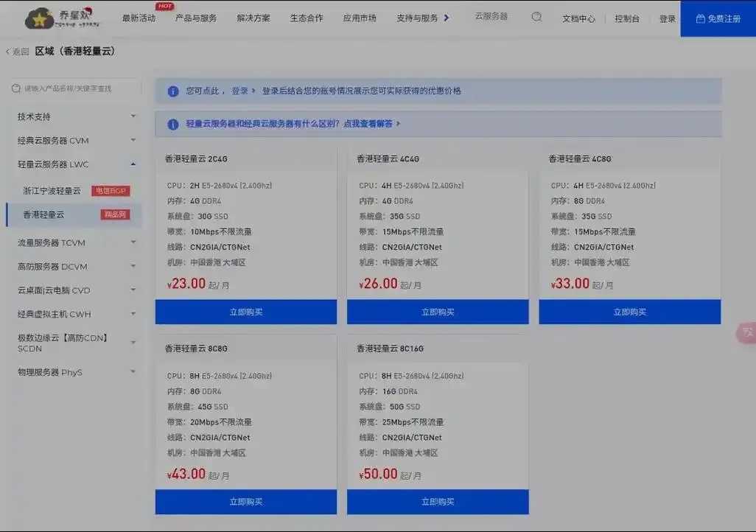756x532 pixels.
Task: Click the search icon in sidebar search box
Action: (x=16, y=88)
